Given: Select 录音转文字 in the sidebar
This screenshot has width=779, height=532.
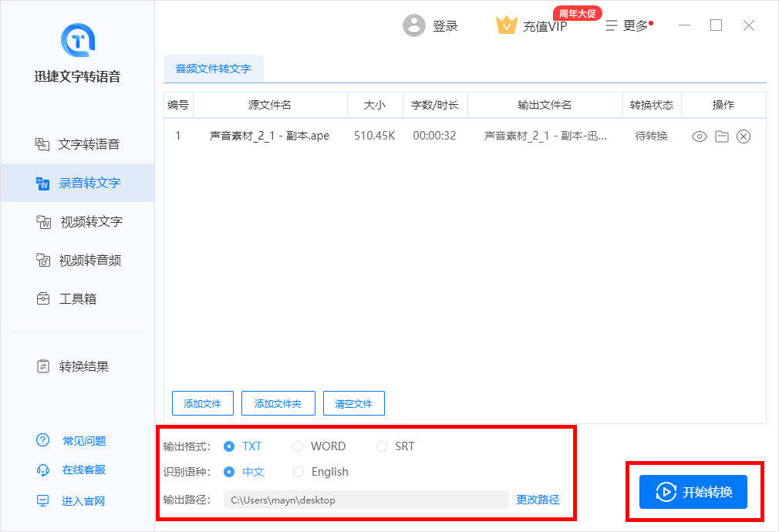Looking at the screenshot, I should point(77,183).
